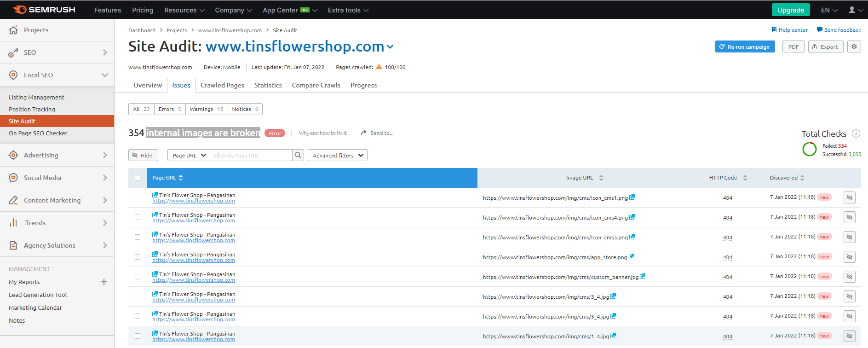Open icon_cms4.png external link icon
Screen dimensions: 868x348
click(632, 217)
